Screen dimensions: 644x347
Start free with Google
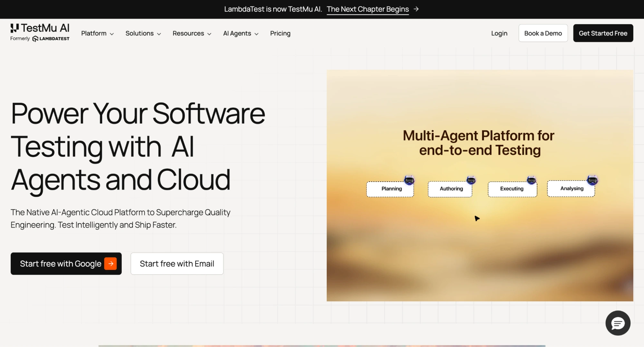point(66,264)
